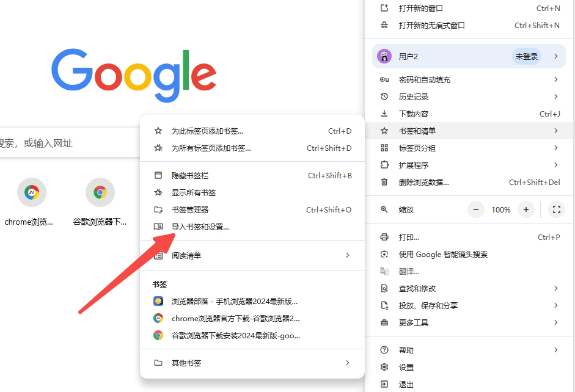Open 删除浏览数据 menu item

(x=470, y=182)
